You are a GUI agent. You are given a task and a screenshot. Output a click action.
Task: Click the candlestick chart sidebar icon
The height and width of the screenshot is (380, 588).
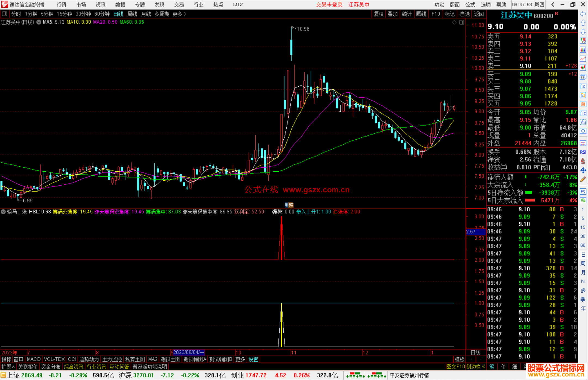[583, 68]
